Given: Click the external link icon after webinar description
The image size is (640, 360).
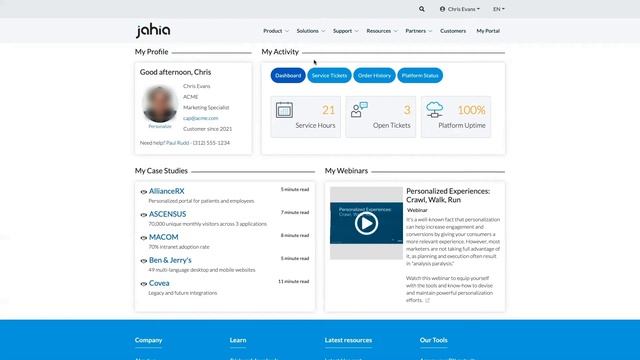Looking at the screenshot, I should pos(427,300).
